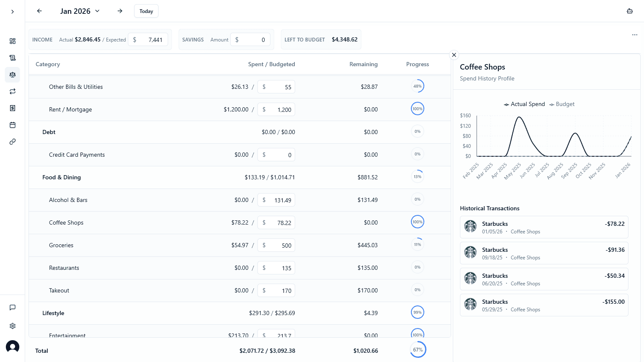Select the linked accounts chain icon
This screenshot has height=362, width=644.
(13, 141)
